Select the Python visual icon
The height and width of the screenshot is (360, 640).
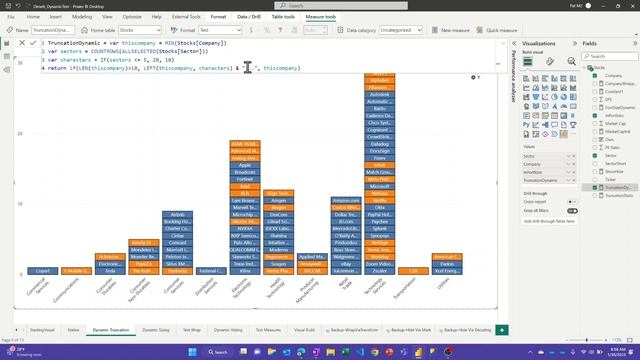coord(526,125)
